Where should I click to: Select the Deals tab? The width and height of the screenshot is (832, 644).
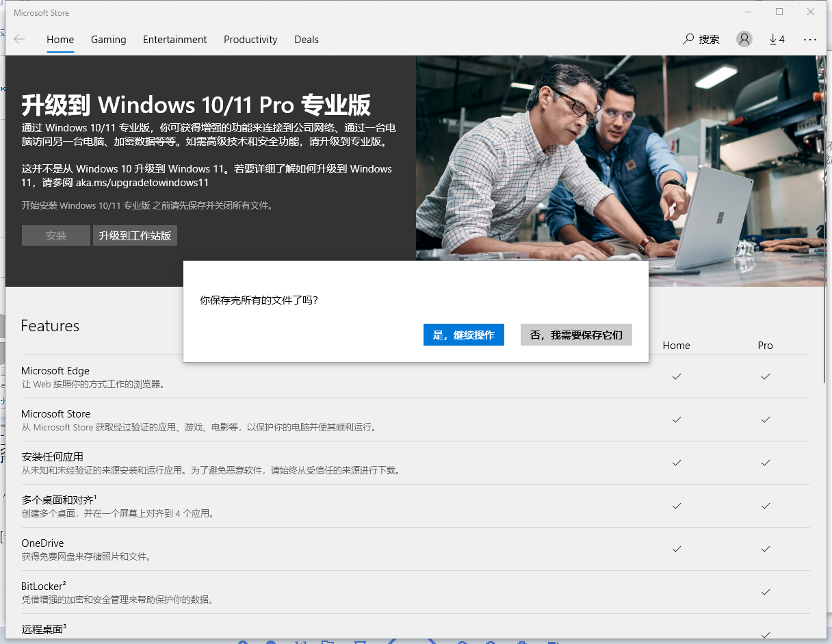(x=307, y=40)
